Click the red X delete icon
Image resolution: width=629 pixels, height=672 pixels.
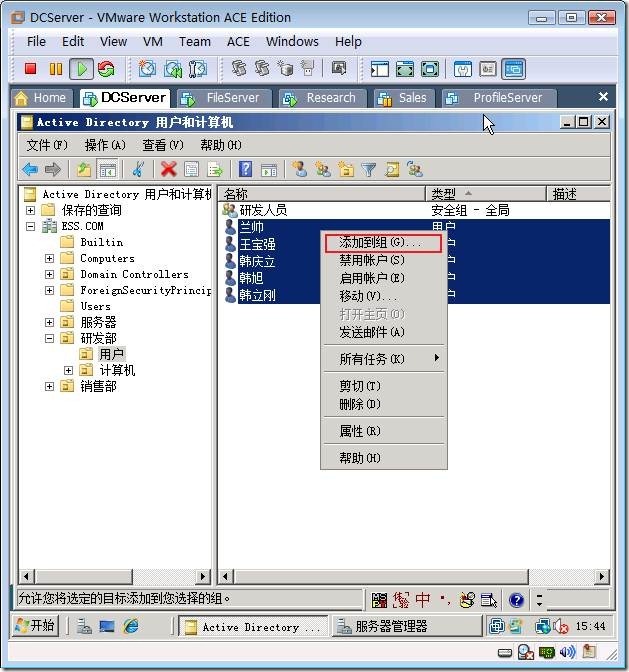coord(168,169)
